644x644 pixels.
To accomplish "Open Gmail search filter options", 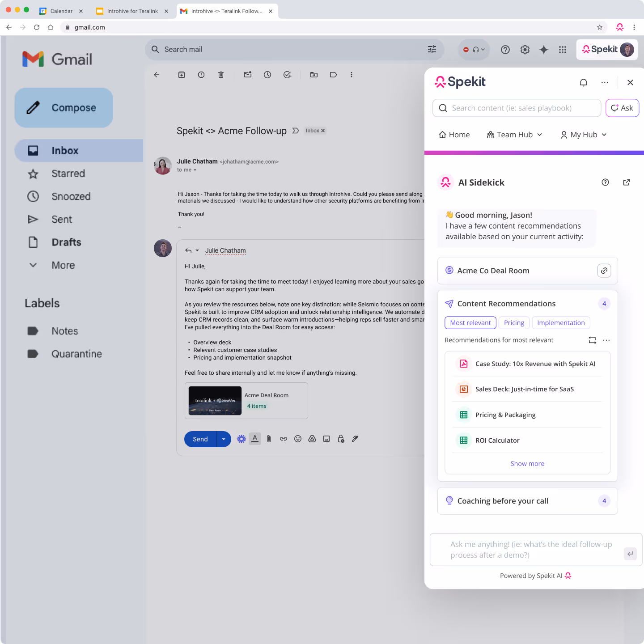I will pos(432,49).
